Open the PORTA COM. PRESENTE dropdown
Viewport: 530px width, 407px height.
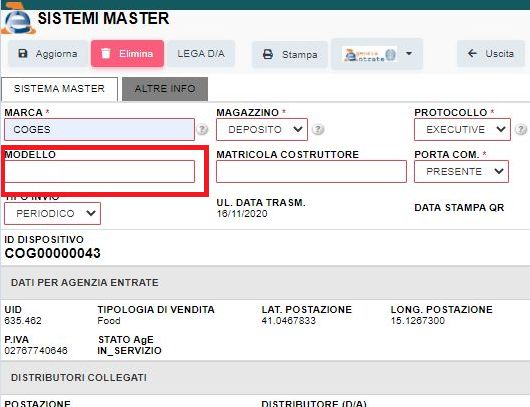click(461, 171)
